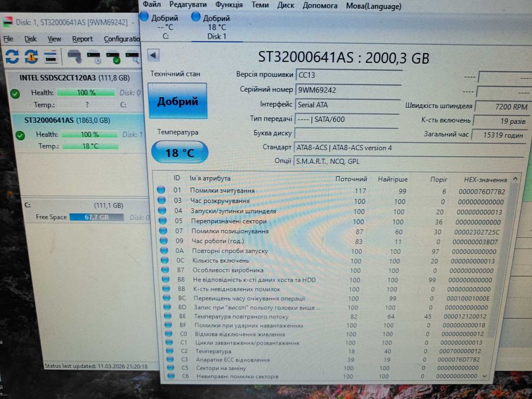Click blue circle for attribute B7 Особливості виробника
This screenshot has height=399, width=532.
[x=165, y=270]
